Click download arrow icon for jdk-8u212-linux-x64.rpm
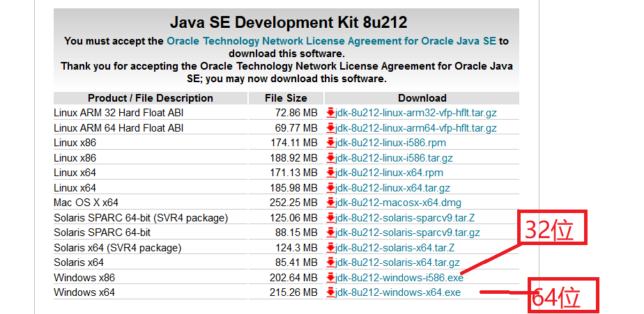This screenshot has width=644, height=314. click(x=330, y=173)
